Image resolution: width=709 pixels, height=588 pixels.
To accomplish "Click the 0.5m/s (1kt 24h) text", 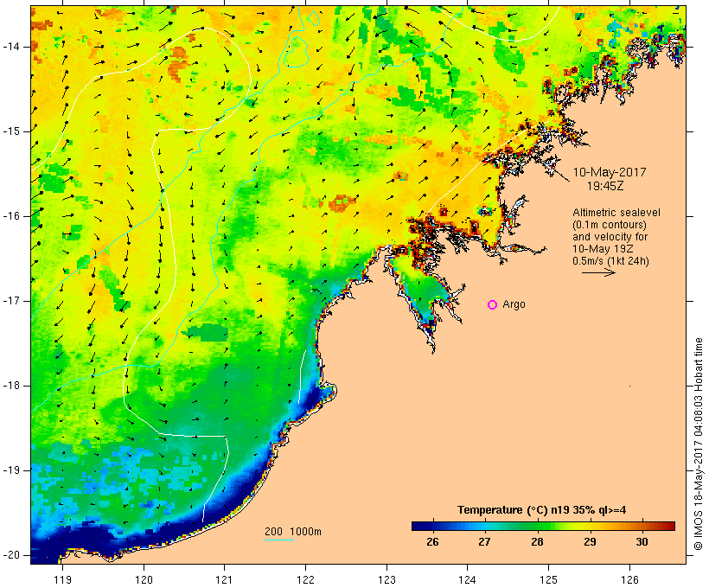I will pos(611,261).
